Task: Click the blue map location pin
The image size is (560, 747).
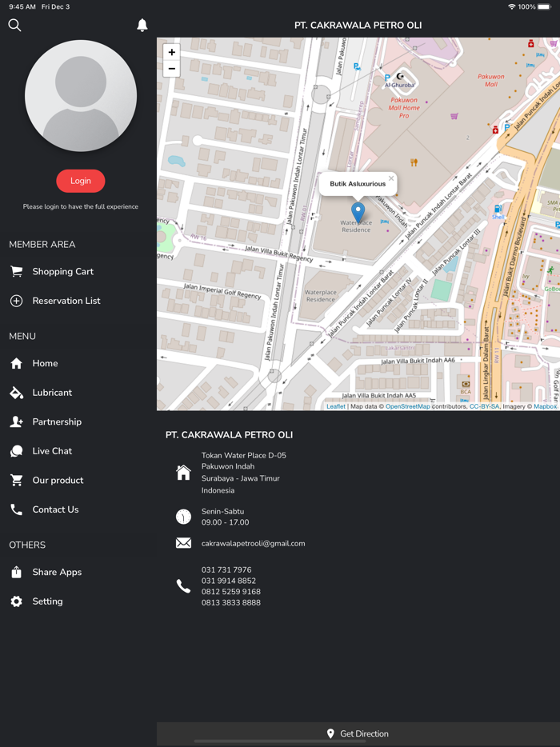Action: point(358,211)
